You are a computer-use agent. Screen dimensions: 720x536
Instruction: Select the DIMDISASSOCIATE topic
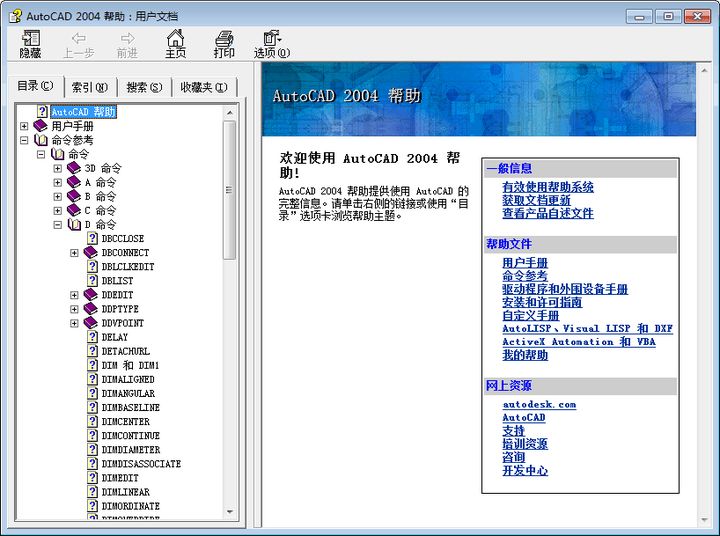click(141, 463)
